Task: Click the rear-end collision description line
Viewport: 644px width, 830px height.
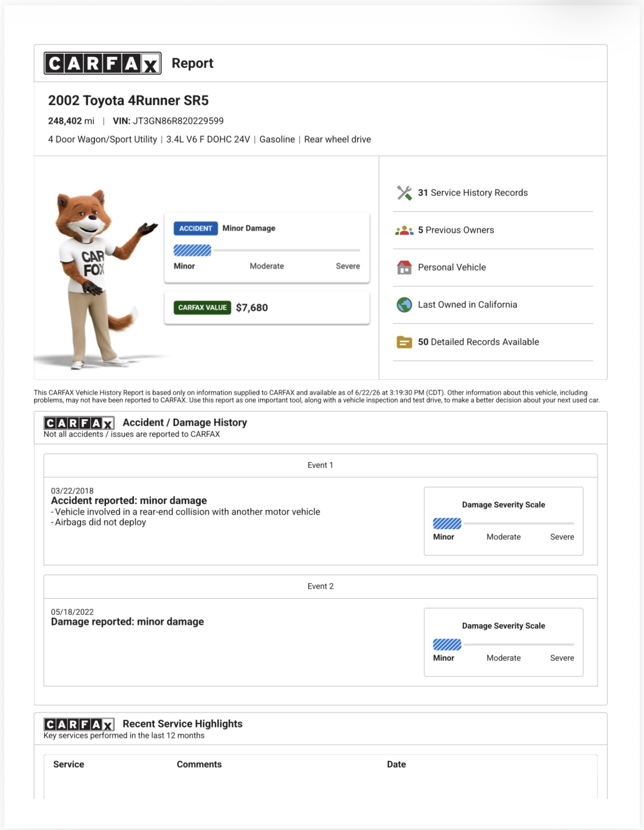Action: (x=185, y=512)
